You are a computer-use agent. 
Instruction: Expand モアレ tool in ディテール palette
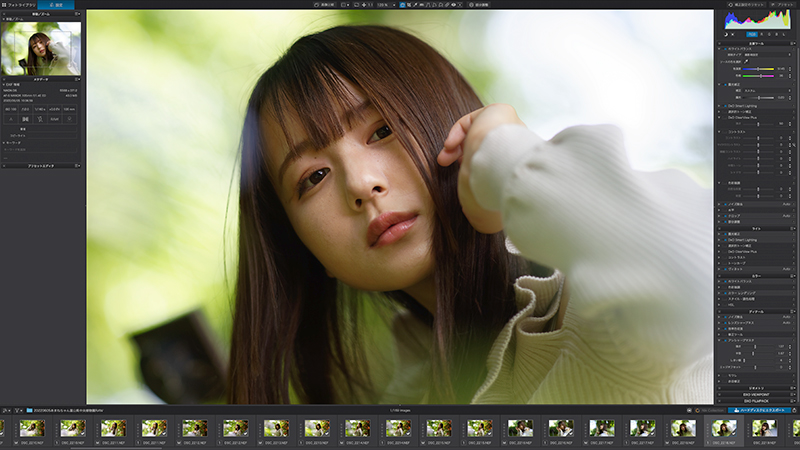[719, 376]
